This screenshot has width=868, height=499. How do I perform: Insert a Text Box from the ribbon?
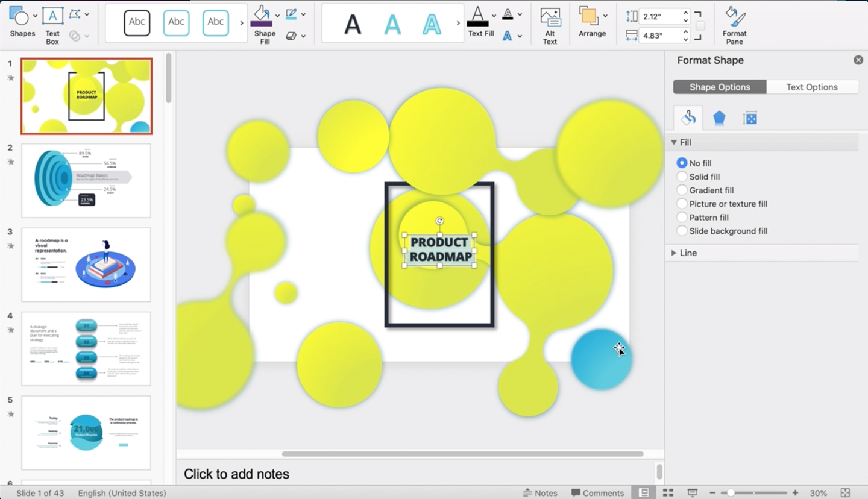(x=52, y=17)
